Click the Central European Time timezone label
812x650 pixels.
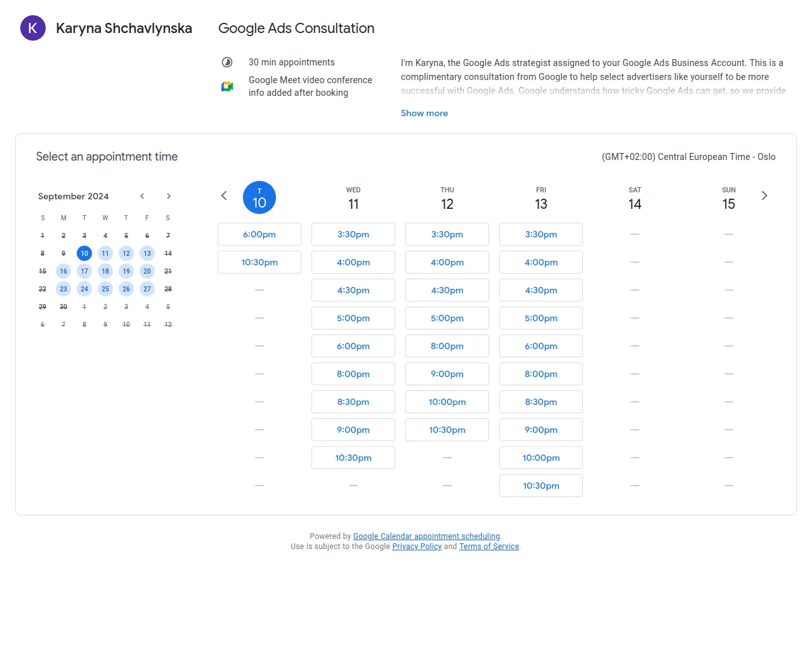[688, 157]
